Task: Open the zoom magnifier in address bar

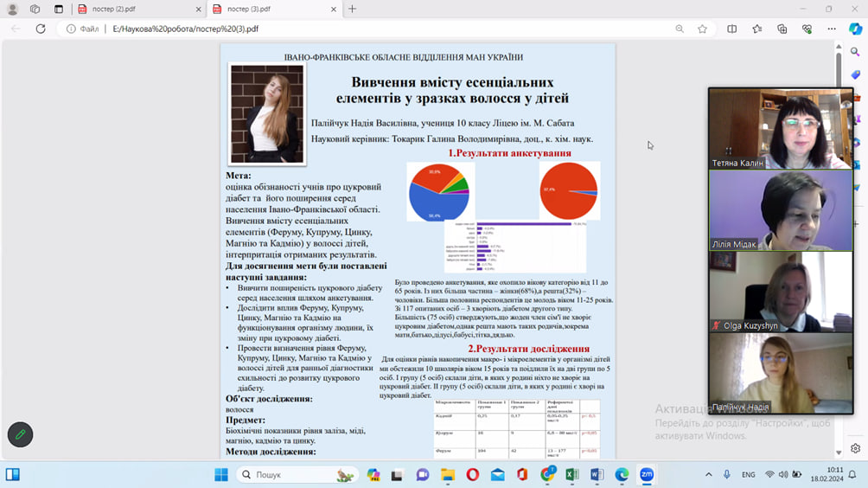Action: (x=680, y=29)
